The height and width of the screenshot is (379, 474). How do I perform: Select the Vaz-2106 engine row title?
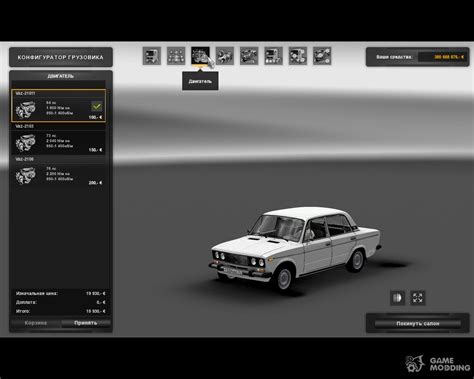(x=25, y=159)
